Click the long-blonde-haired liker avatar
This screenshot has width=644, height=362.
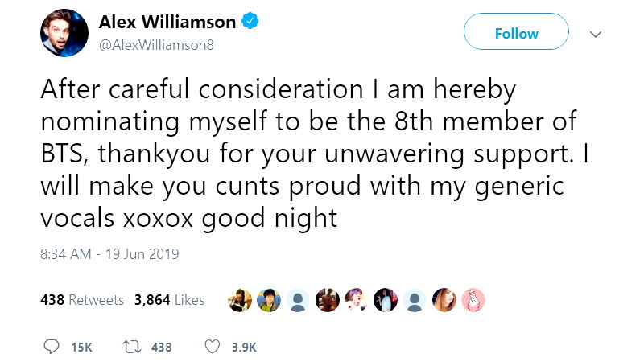coord(444,300)
